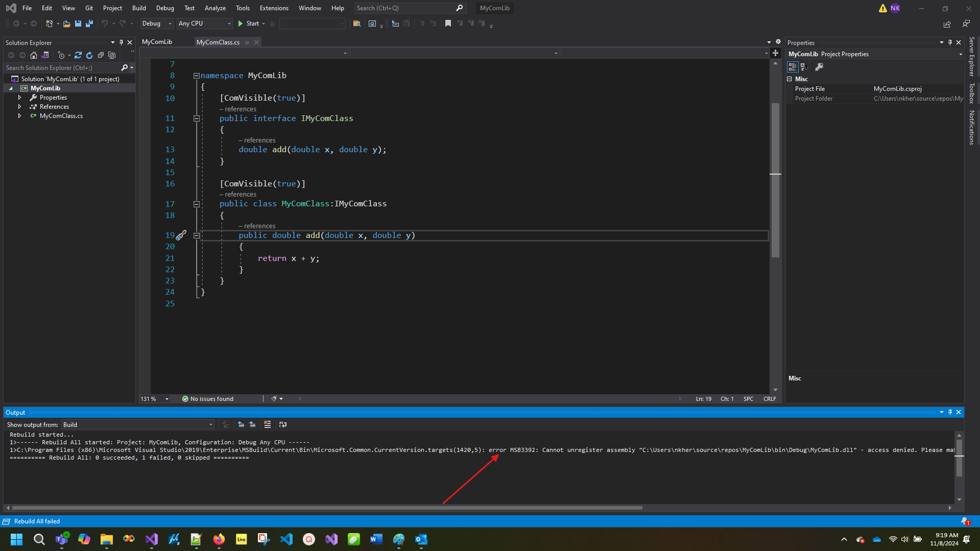Expand MyComClass.cs node in Solution Explorer
This screenshot has width=980, height=551.
point(20,116)
